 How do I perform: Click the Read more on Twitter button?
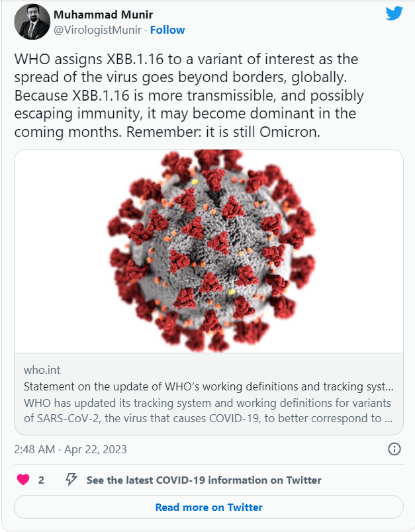pyautogui.click(x=208, y=507)
